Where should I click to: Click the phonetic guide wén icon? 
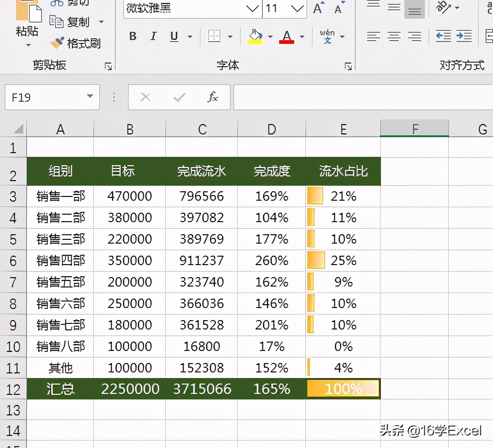tap(327, 36)
